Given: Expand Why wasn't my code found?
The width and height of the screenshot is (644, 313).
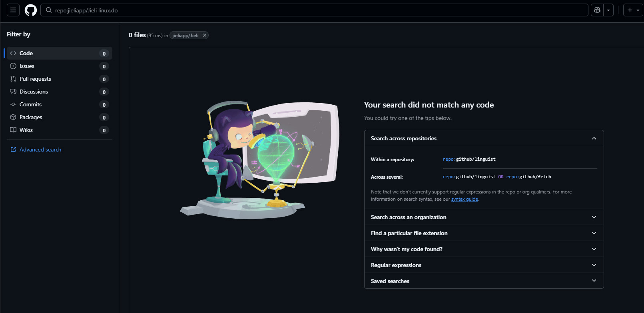Looking at the screenshot, I should [484, 249].
